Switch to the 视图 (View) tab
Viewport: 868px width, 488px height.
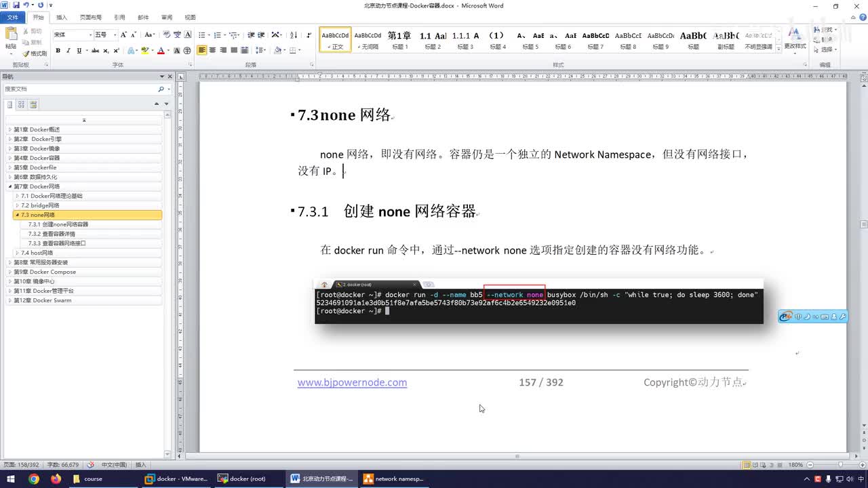pyautogui.click(x=190, y=17)
